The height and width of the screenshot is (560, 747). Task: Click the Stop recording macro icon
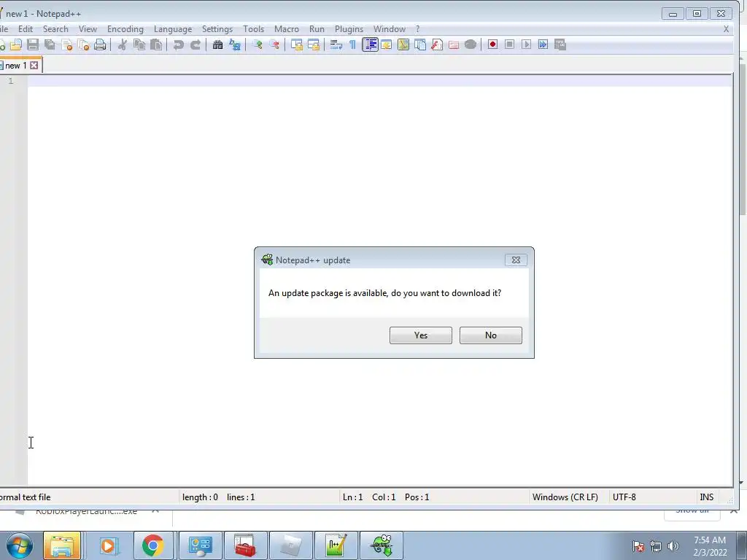coord(509,44)
